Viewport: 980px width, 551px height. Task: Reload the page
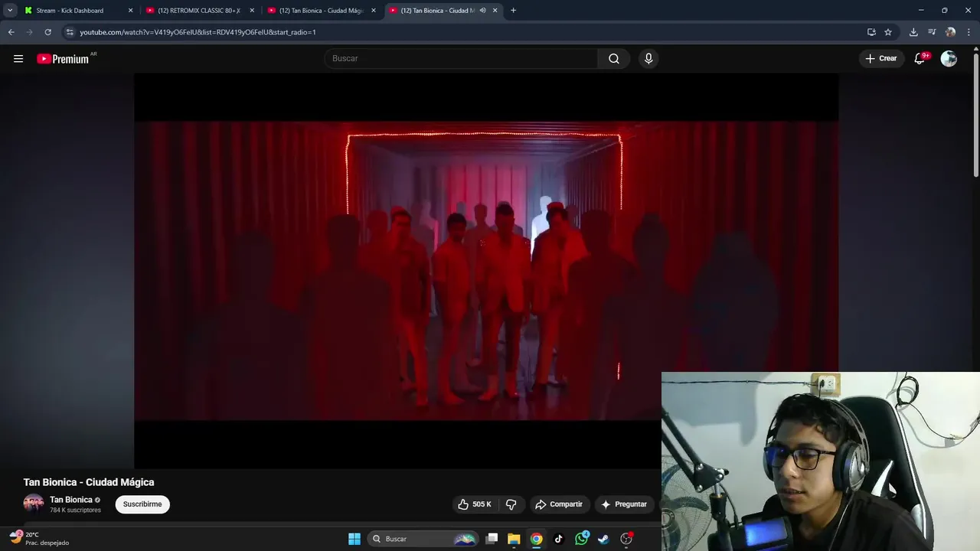48,32
